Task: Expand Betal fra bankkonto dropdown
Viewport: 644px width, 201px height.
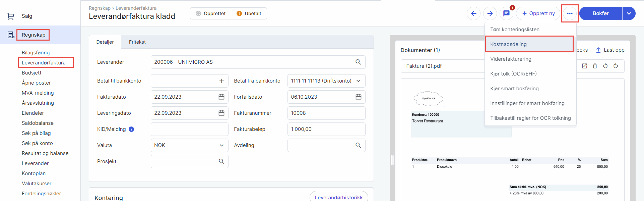Action: click(358, 81)
